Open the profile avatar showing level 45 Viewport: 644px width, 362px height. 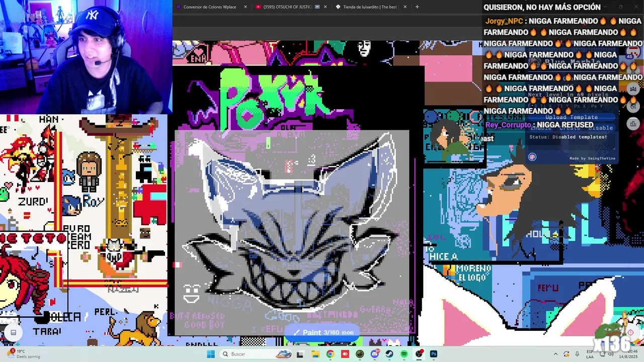pyautogui.click(x=633, y=52)
